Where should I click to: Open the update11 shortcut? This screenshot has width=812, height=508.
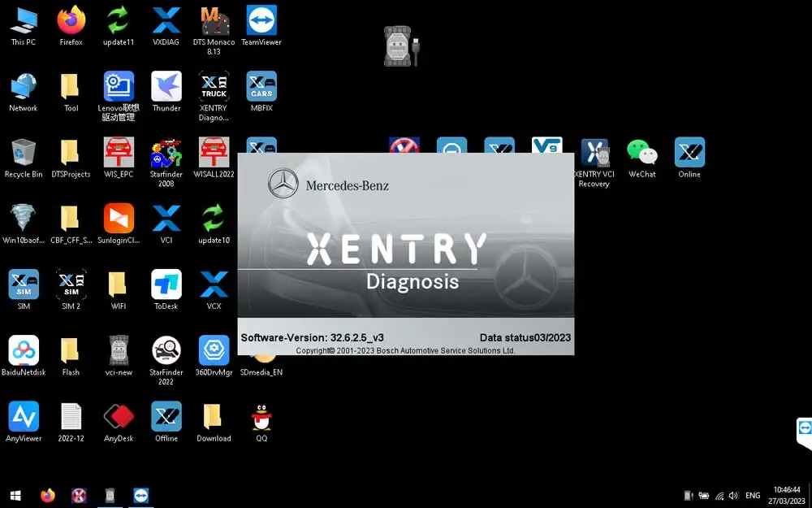coord(119,26)
